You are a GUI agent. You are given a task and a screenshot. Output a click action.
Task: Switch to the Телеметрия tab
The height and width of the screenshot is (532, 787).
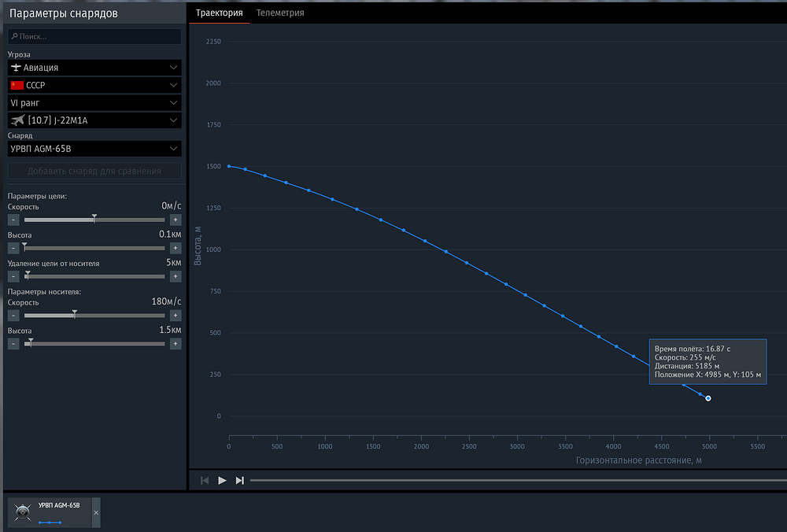coord(280,13)
